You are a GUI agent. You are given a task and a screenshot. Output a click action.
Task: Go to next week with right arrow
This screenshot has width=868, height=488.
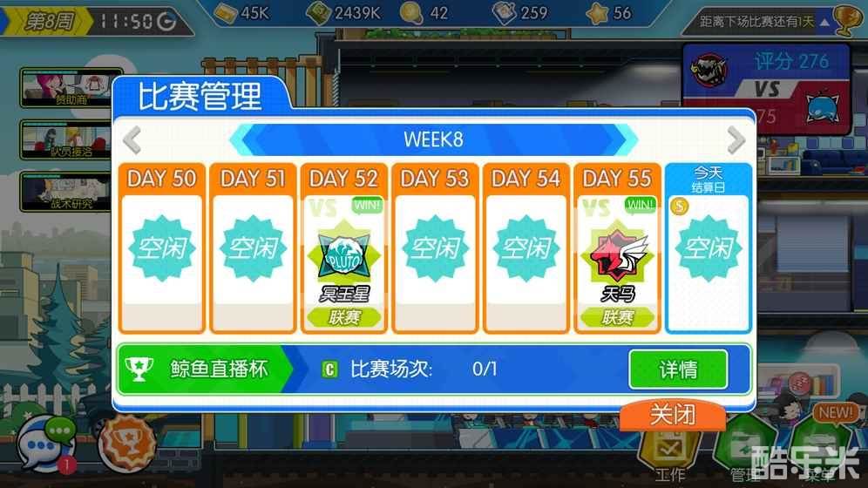click(x=736, y=140)
